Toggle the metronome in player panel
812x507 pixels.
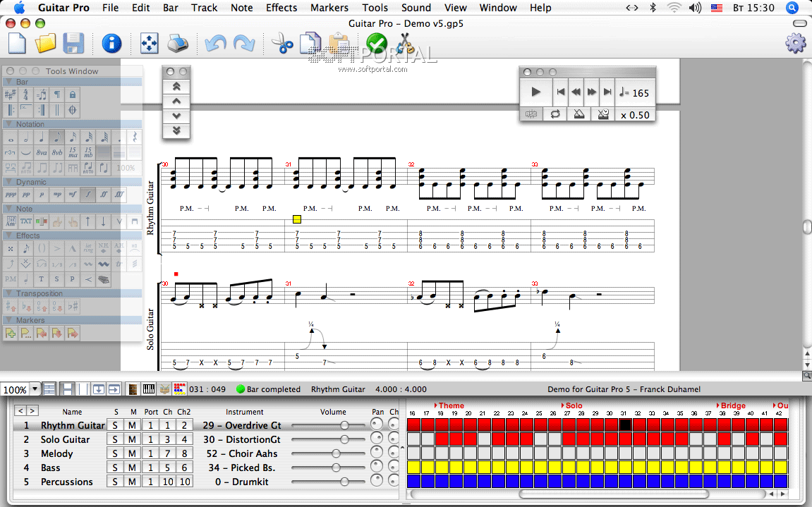coord(579,114)
